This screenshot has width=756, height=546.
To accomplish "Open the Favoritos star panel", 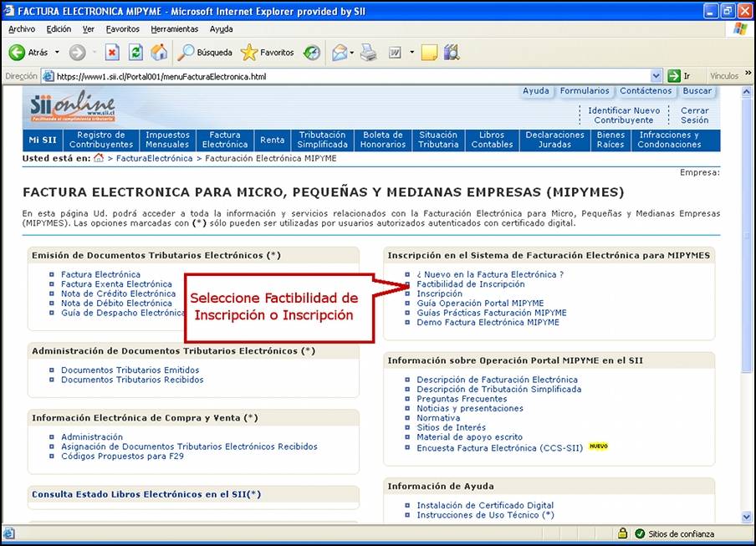I will click(x=267, y=52).
